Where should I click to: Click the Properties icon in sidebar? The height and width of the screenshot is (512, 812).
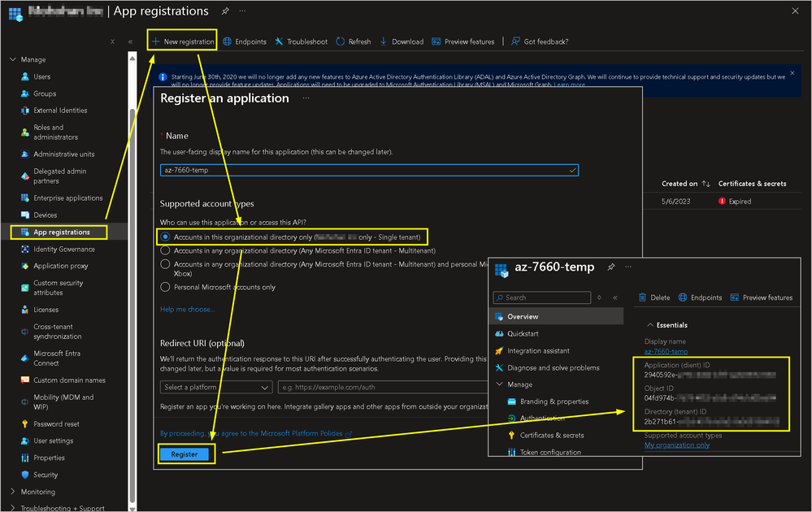25,458
